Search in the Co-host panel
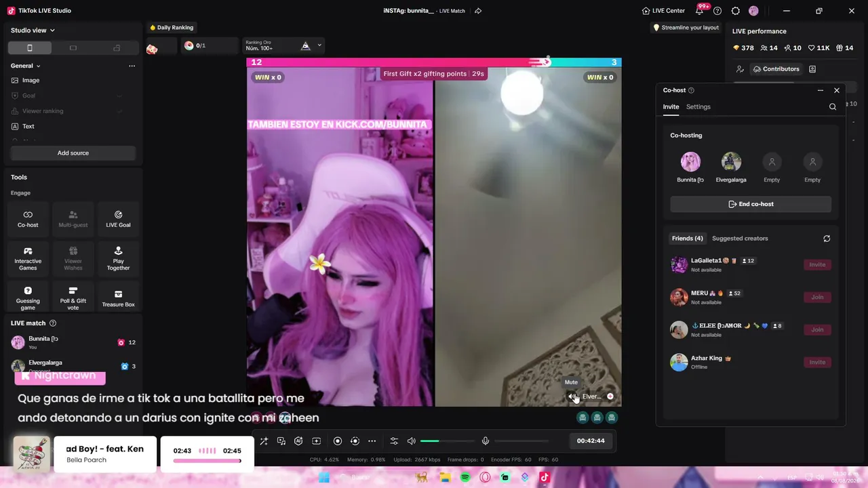Image resolution: width=868 pixels, height=488 pixels. (833, 106)
